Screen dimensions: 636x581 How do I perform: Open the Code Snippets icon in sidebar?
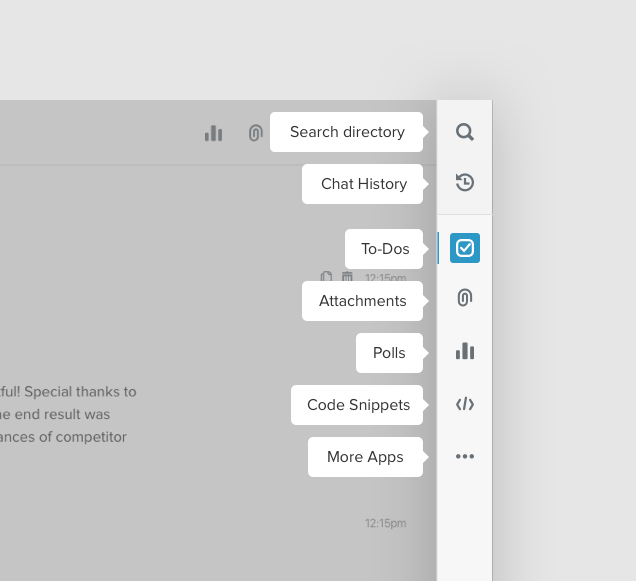[465, 405]
